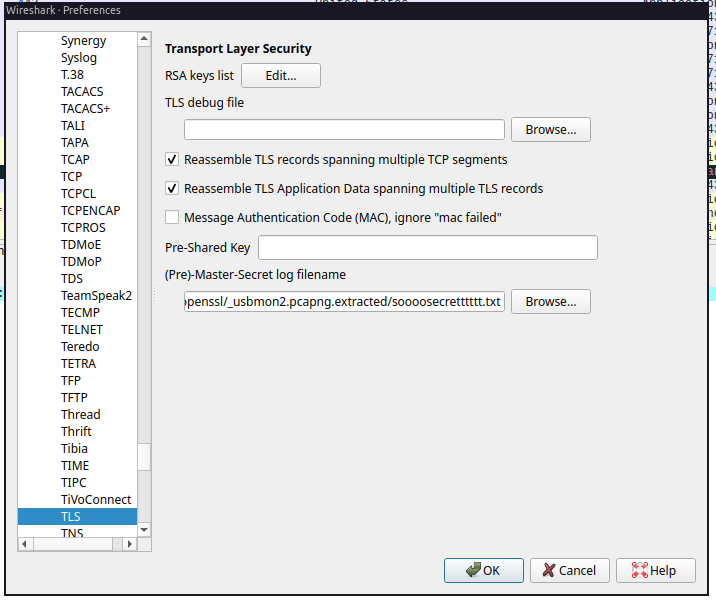Select T.38 in protocol list

[72, 74]
